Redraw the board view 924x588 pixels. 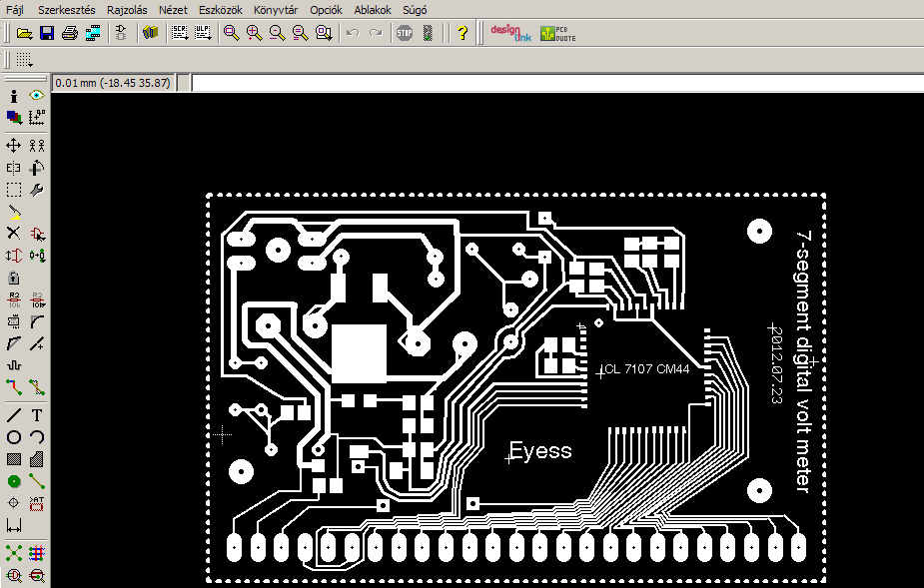coord(300,33)
